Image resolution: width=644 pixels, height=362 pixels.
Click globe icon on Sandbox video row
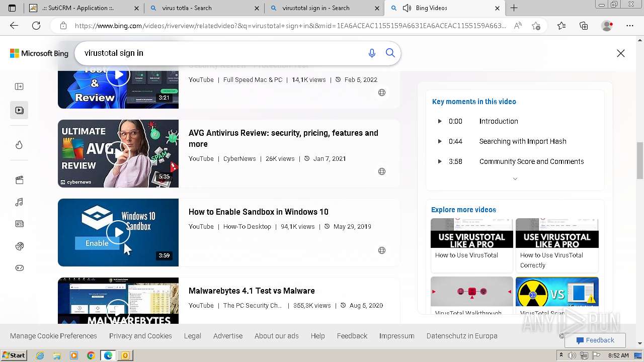pyautogui.click(x=382, y=250)
